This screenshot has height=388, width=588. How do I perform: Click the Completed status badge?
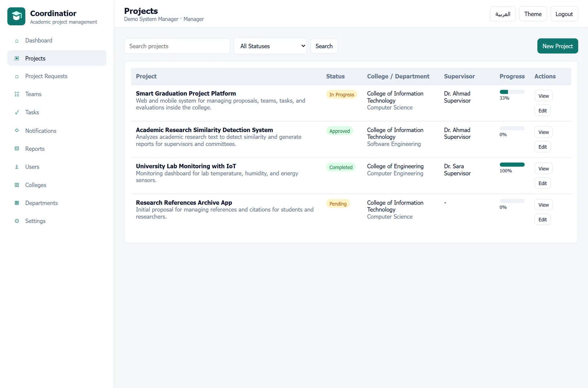coord(341,167)
